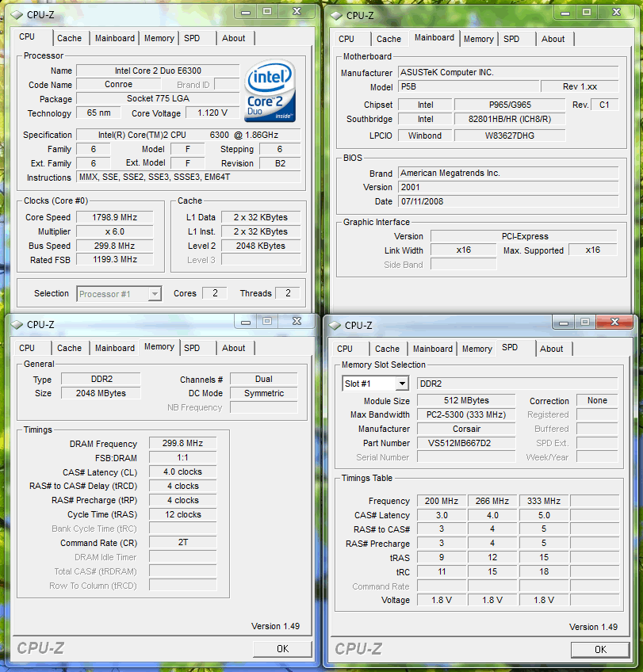Click the 'Socket 775 LGA' package value
Viewport: 643px width, 672px height.
point(158,98)
